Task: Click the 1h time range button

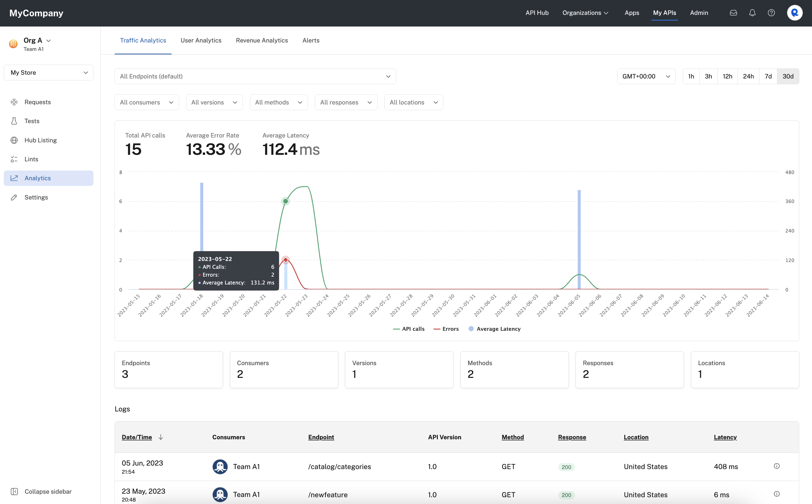Action: pos(691,76)
